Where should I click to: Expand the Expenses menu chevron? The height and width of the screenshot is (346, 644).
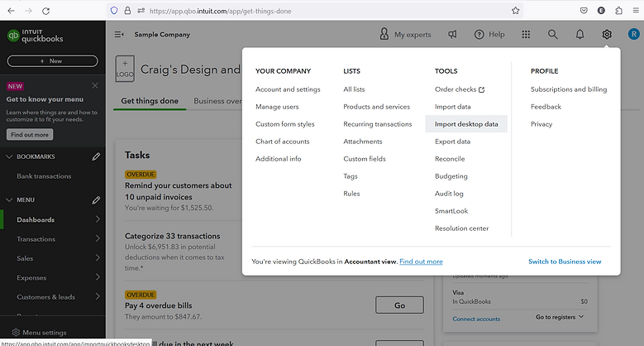pos(98,277)
